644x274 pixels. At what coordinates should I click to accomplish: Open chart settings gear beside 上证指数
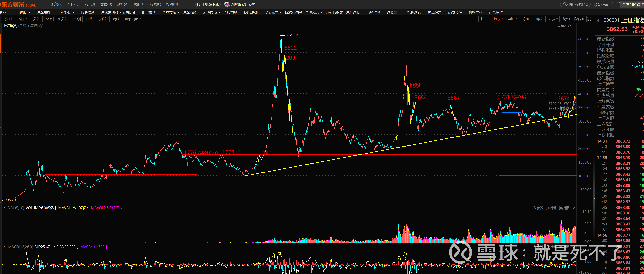[41, 26]
